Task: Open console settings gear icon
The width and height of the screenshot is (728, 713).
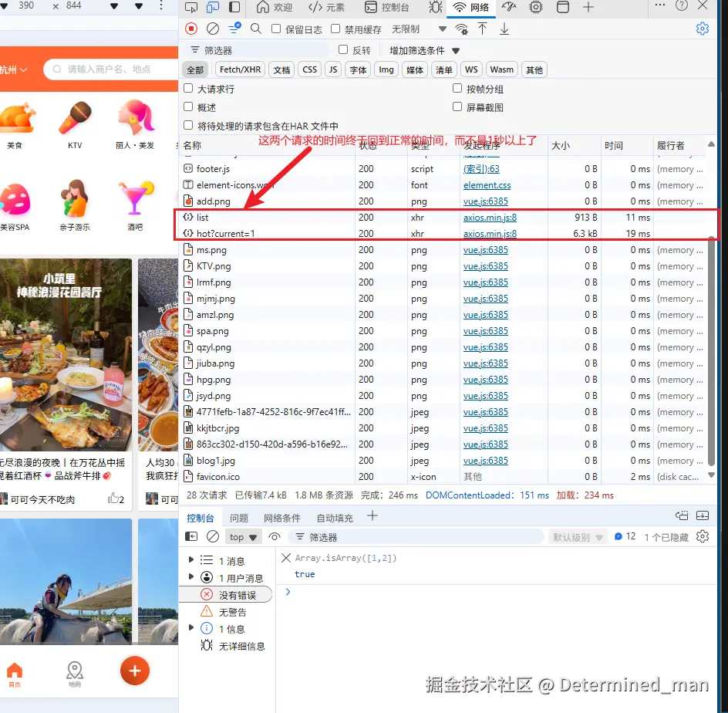Action: 703,536
